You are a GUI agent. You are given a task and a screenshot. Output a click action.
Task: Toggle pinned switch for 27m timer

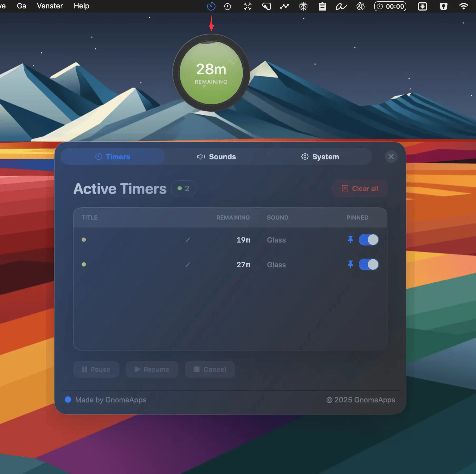pos(369,264)
